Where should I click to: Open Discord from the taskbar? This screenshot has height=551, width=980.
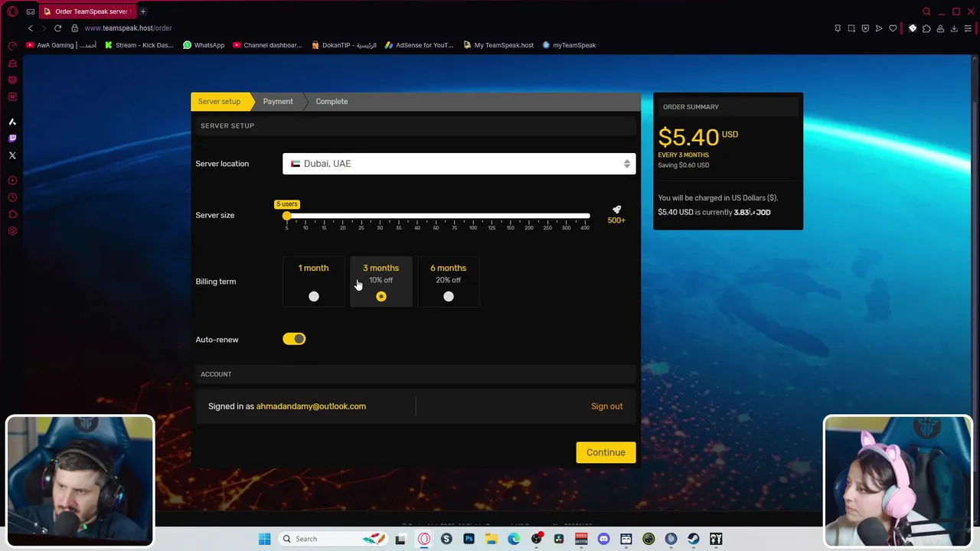603,539
